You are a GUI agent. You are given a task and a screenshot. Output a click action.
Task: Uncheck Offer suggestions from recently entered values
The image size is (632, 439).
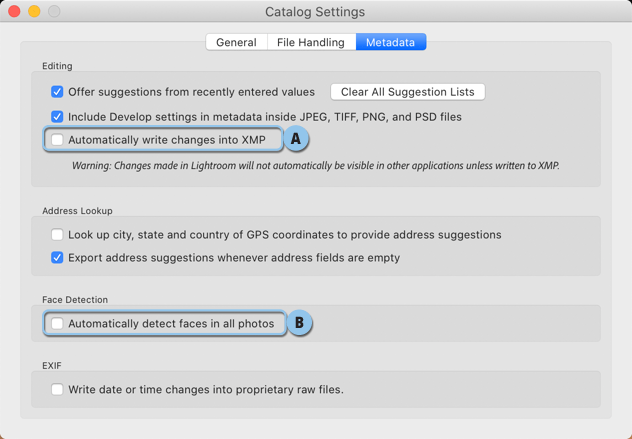(57, 92)
